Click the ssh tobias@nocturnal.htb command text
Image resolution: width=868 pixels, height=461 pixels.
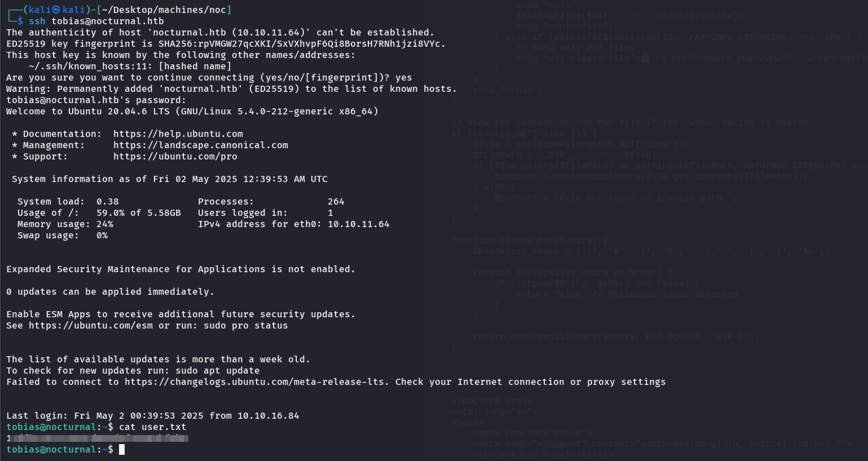point(96,21)
